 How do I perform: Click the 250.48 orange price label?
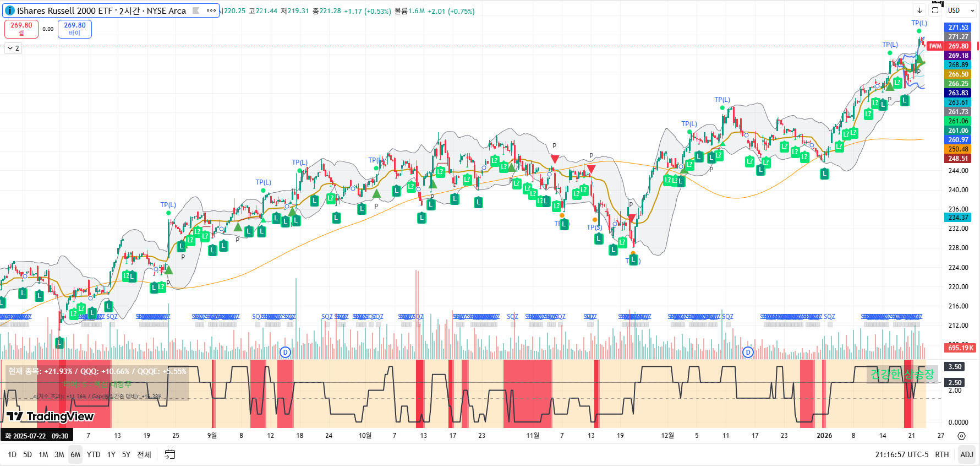[x=958, y=149]
